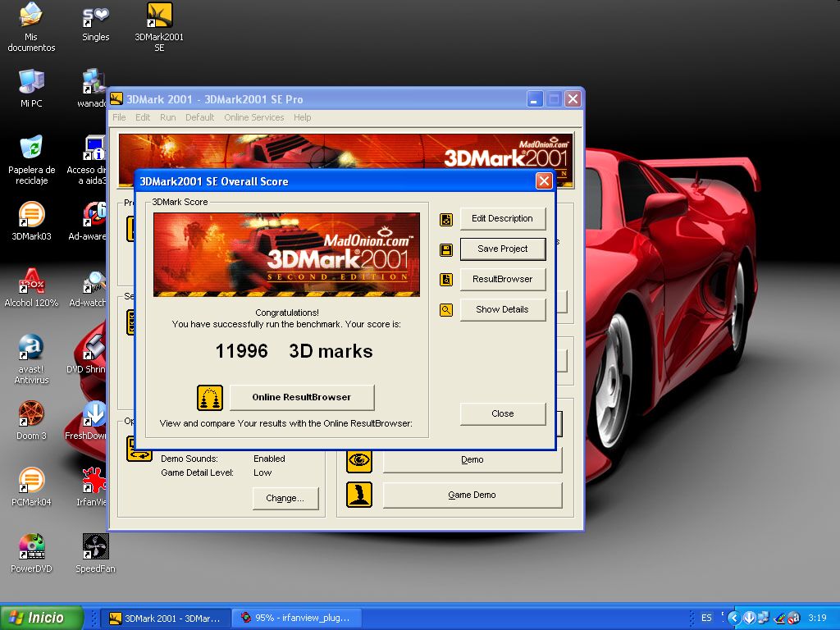Open the PCMark04 desktop icon
This screenshot has height=630, width=840.
pyautogui.click(x=31, y=482)
